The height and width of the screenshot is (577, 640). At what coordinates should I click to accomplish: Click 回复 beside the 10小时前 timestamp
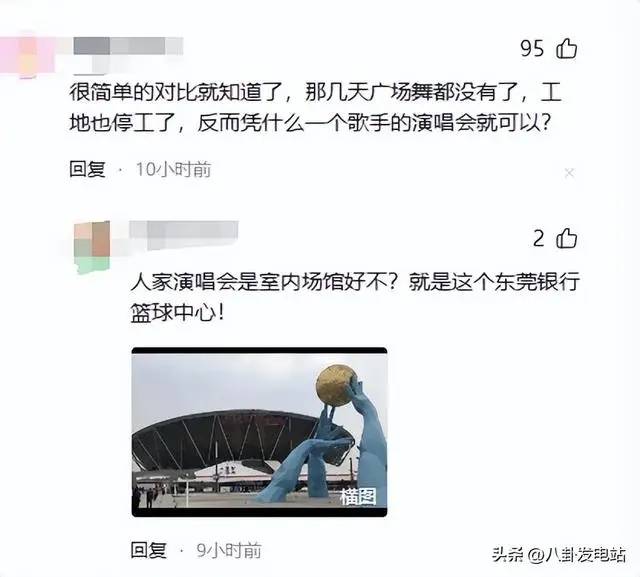(x=87, y=169)
